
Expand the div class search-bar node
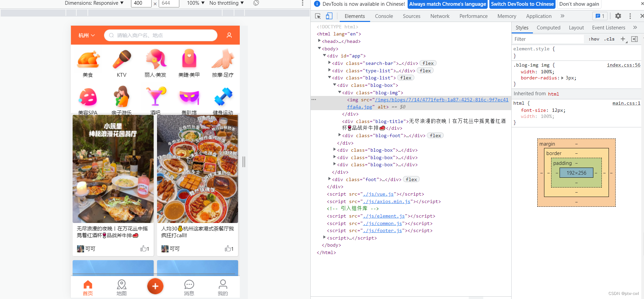(x=330, y=63)
